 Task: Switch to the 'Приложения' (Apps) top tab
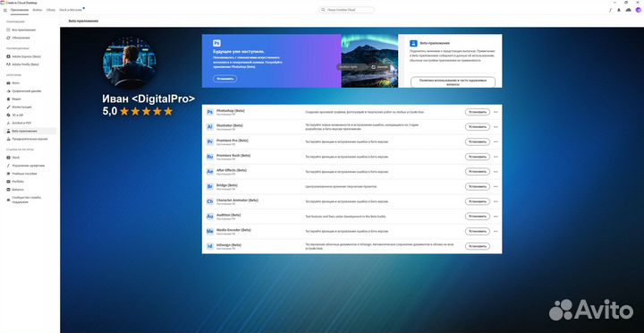click(x=20, y=10)
